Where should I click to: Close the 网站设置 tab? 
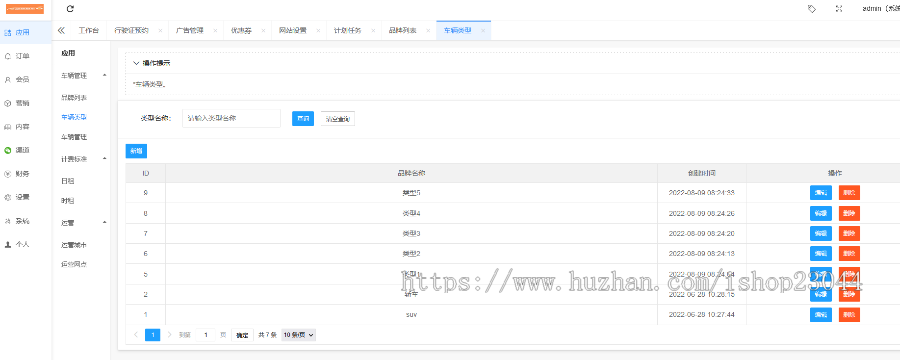[318, 30]
